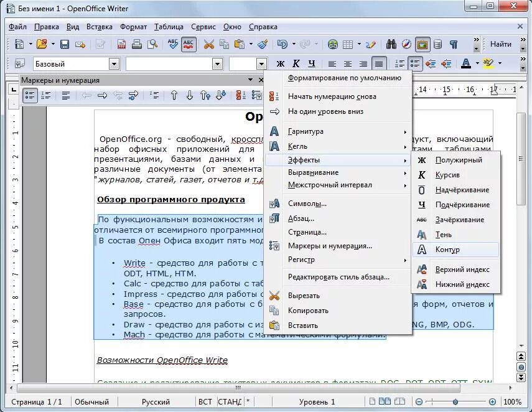Click the Copy icon in main toolbar

[224, 44]
